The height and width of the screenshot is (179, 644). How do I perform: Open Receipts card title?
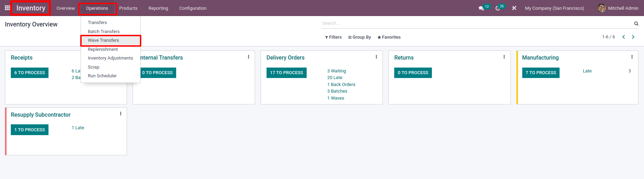point(22,58)
